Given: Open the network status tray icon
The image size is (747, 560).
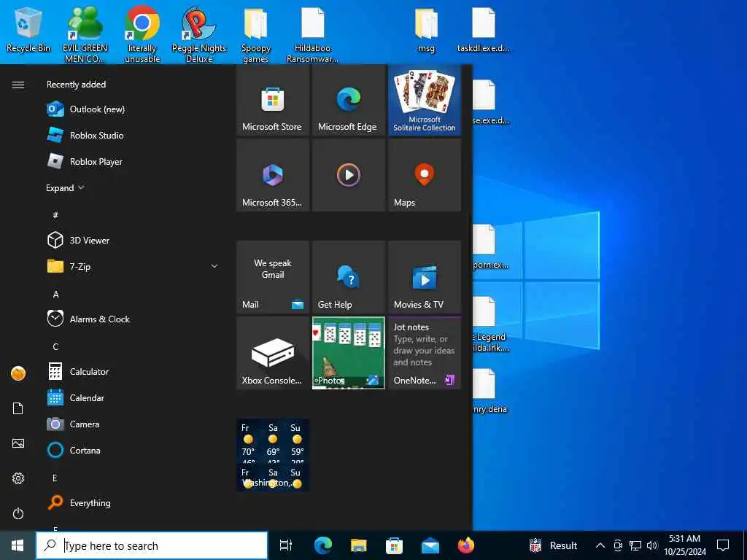Looking at the screenshot, I should [x=635, y=545].
